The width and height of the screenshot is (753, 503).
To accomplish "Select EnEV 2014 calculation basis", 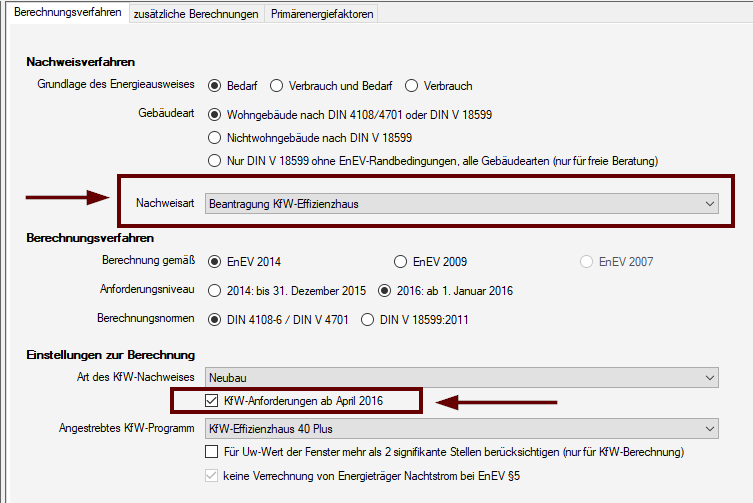I will pos(214,262).
